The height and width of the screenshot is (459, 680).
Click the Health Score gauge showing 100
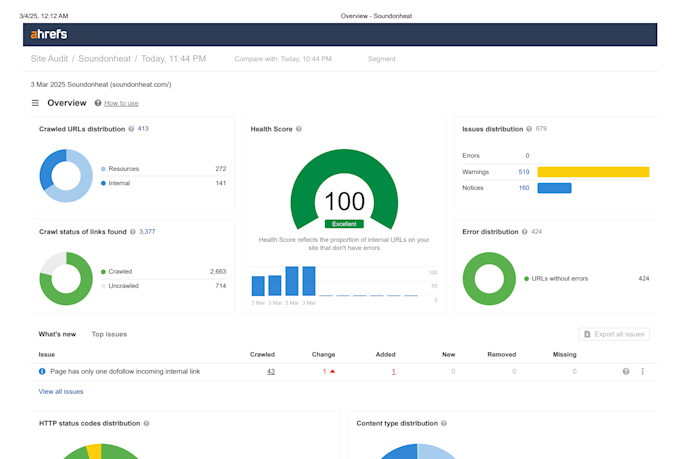tap(344, 190)
